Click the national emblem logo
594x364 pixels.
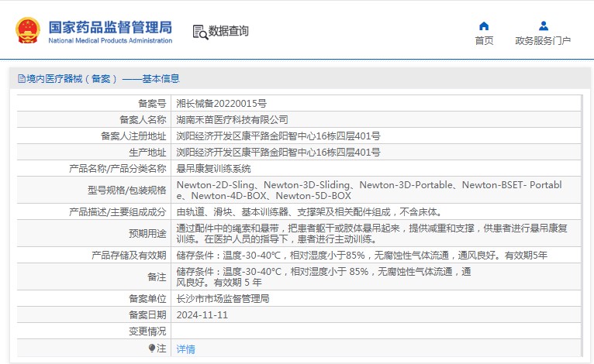(x=28, y=30)
